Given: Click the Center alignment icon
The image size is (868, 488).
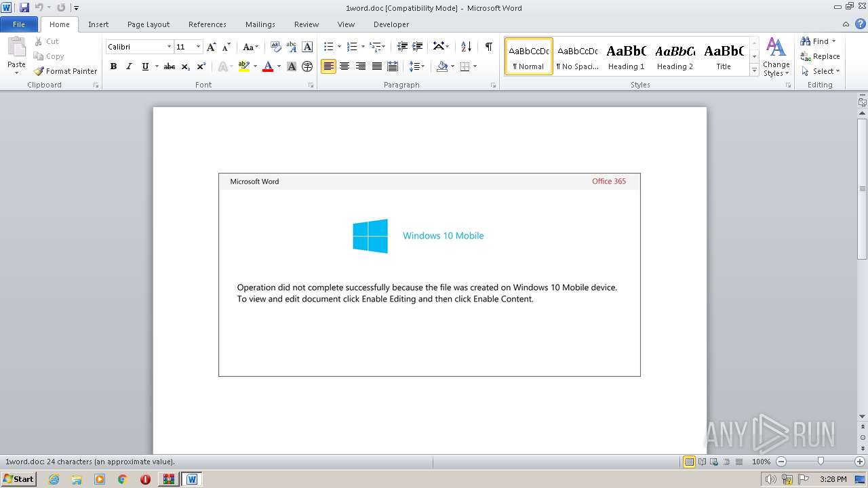Looking at the screenshot, I should tap(344, 66).
